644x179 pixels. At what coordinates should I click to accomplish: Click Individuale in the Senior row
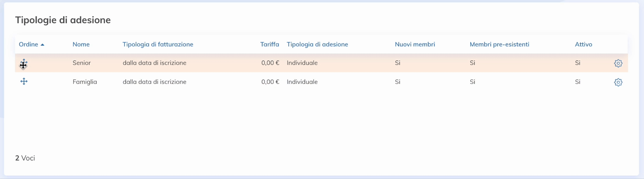point(302,63)
